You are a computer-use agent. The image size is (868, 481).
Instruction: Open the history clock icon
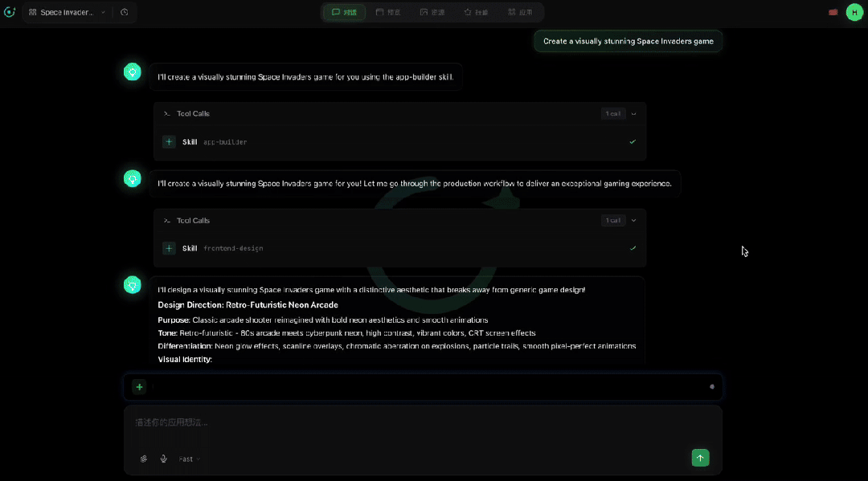click(x=125, y=12)
